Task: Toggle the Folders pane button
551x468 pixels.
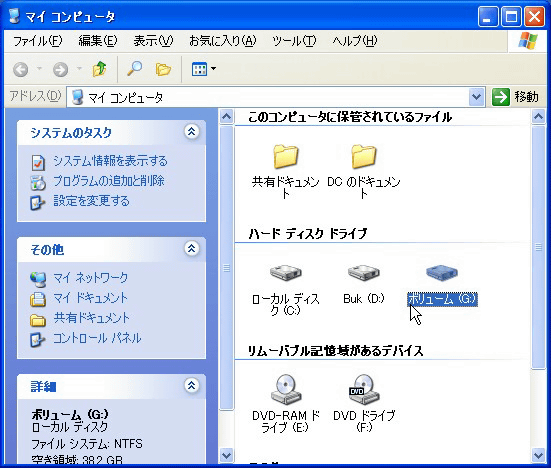Action: click(x=163, y=69)
